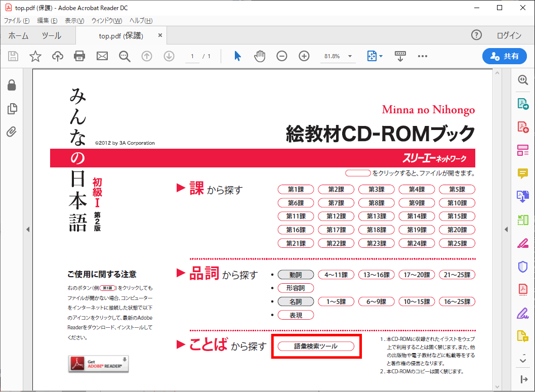This screenshot has height=392, width=535.
Task: Open the 編集 menu
Action: pyautogui.click(x=47, y=21)
